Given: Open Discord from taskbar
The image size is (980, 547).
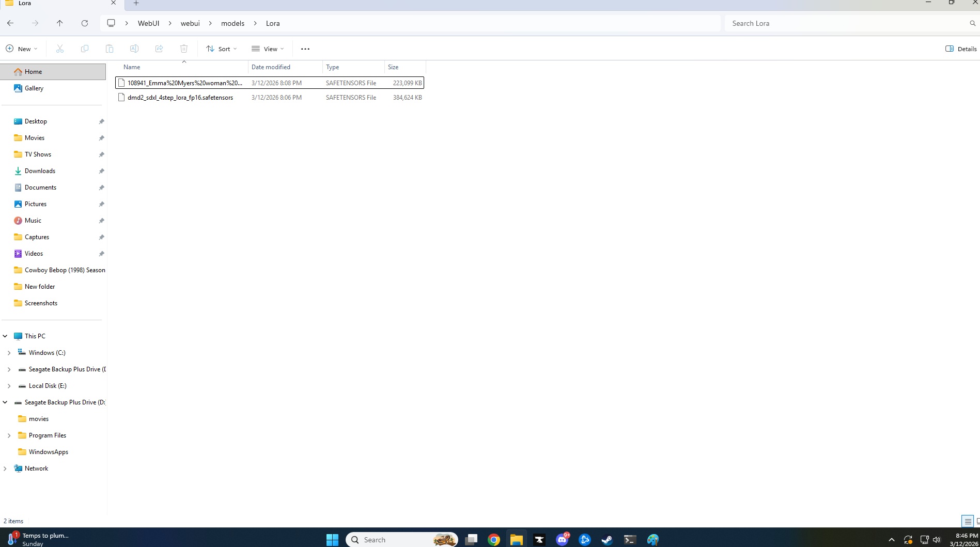Looking at the screenshot, I should point(562,540).
